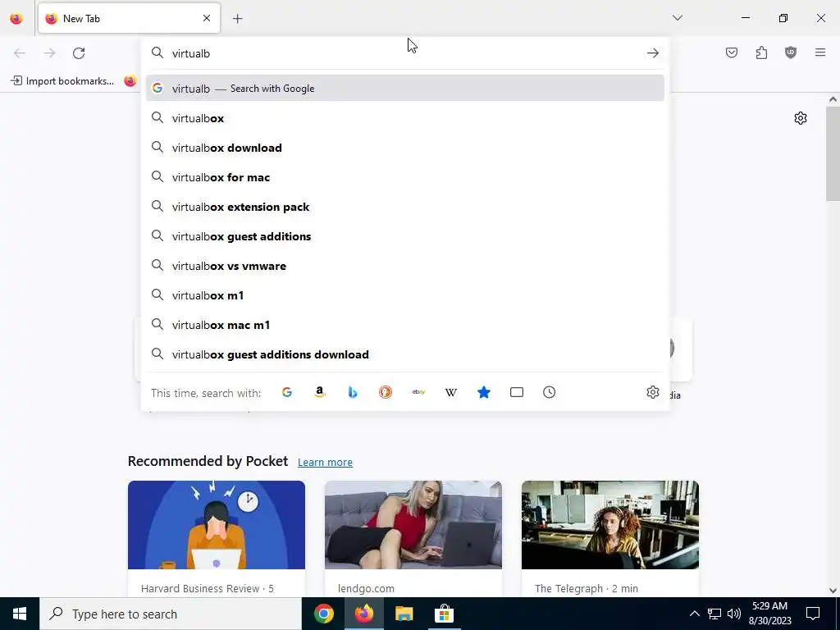Search this time with Wikipedia icon
The width and height of the screenshot is (840, 630).
451,392
